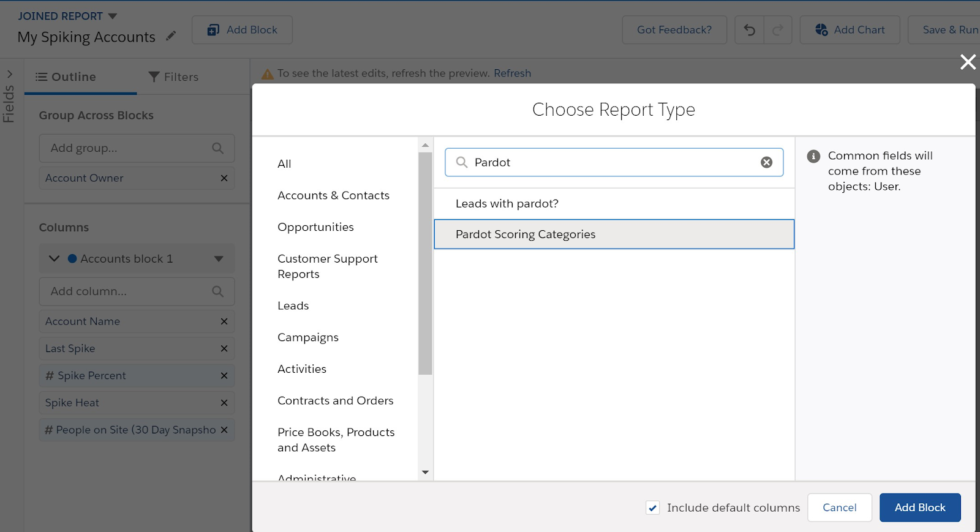The height and width of the screenshot is (532, 980).
Task: Click the warning triangle icon
Action: pyautogui.click(x=268, y=74)
